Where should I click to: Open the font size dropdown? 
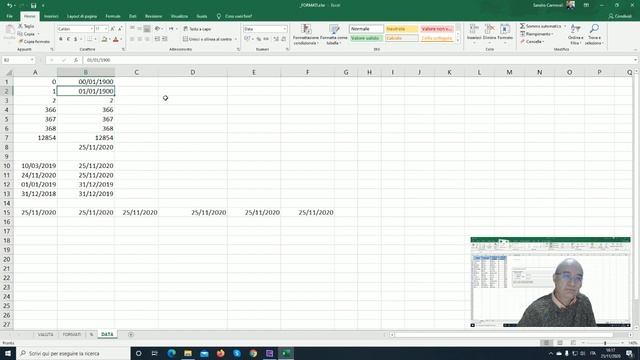(x=106, y=29)
